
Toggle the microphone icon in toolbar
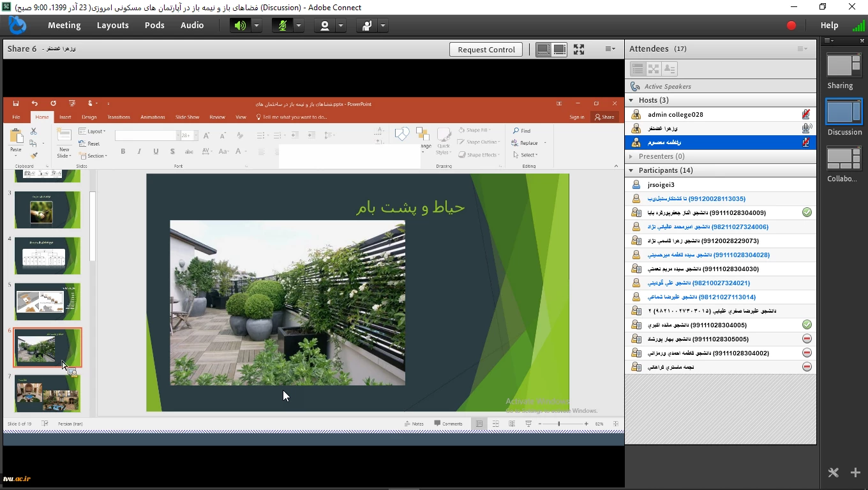coord(282,26)
